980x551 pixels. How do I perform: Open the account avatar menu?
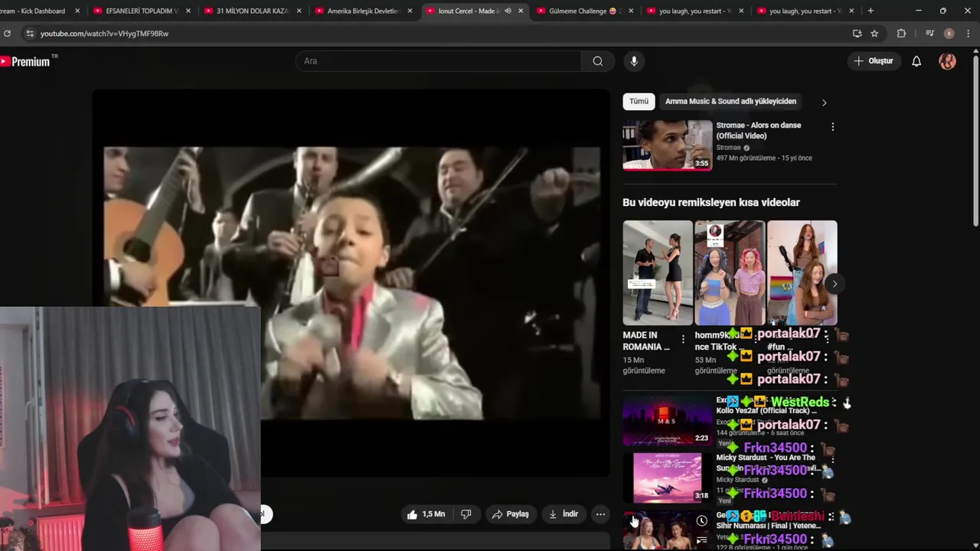[x=948, y=61]
